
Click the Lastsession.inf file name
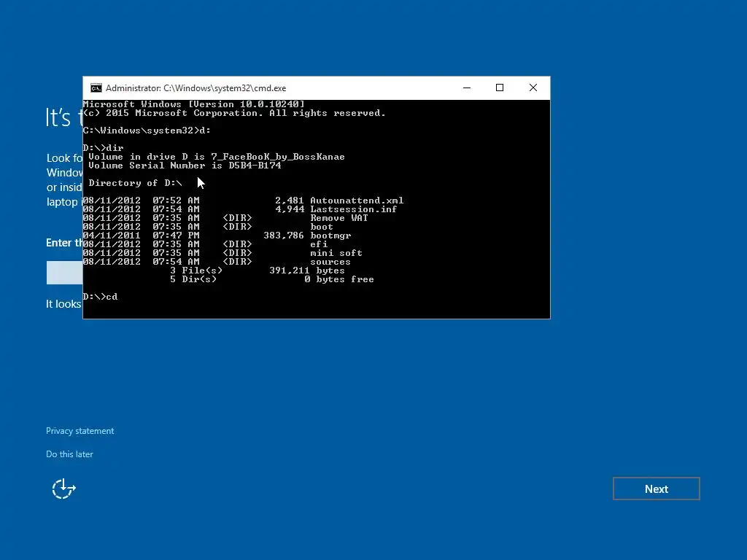click(x=354, y=209)
